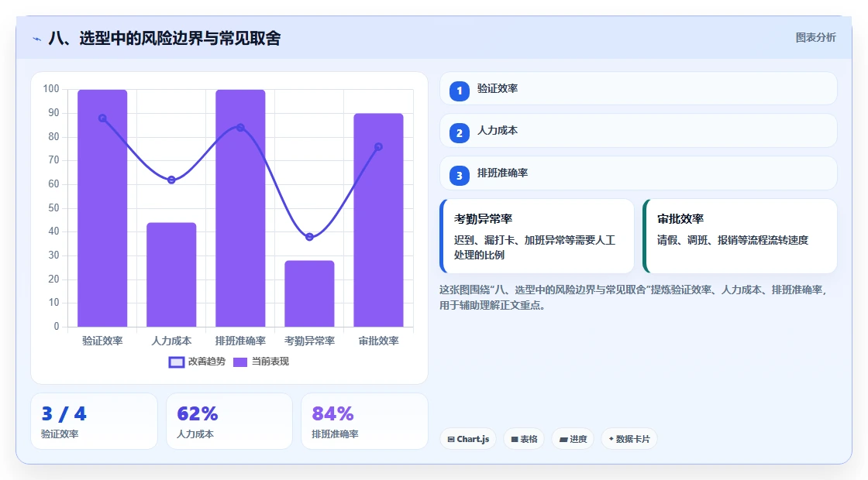This screenshot has width=868, height=480.
Task: Select the 进度 tag
Action: (x=573, y=439)
